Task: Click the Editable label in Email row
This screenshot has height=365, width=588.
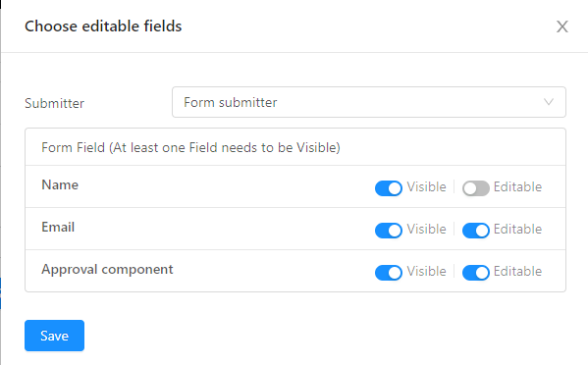Action: click(517, 229)
